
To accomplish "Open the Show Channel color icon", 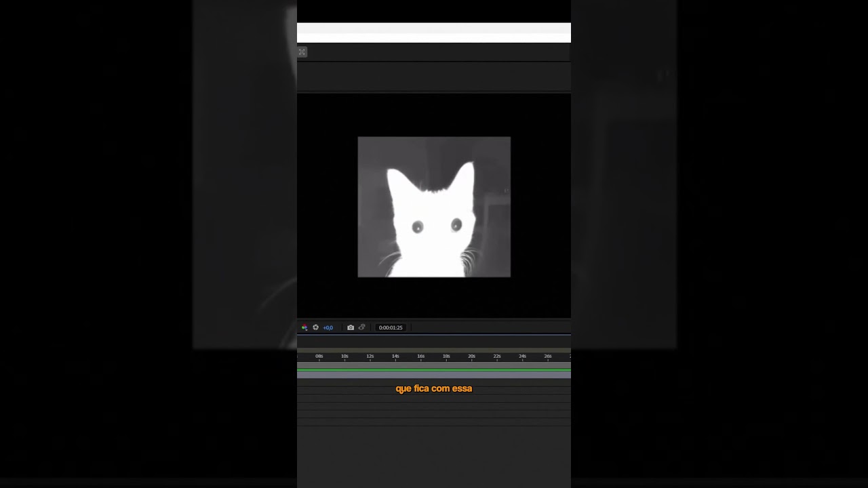I will tap(304, 327).
